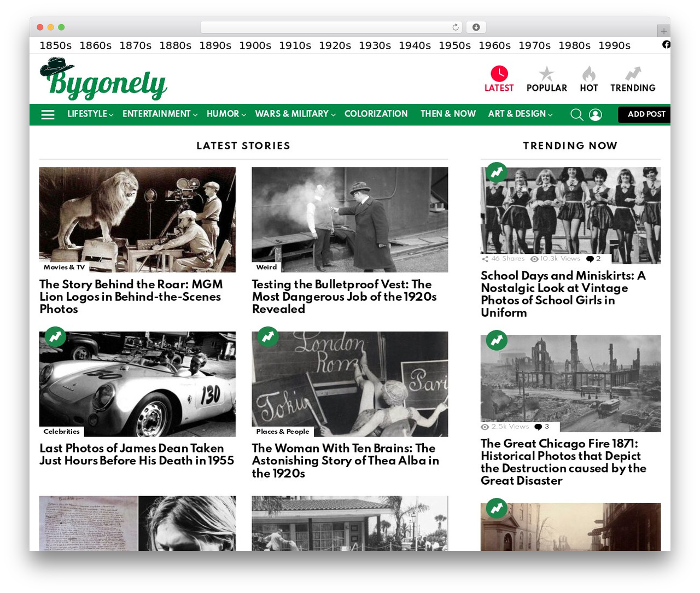
Task: Click the Movies & TV category tag
Action: pyautogui.click(x=65, y=267)
